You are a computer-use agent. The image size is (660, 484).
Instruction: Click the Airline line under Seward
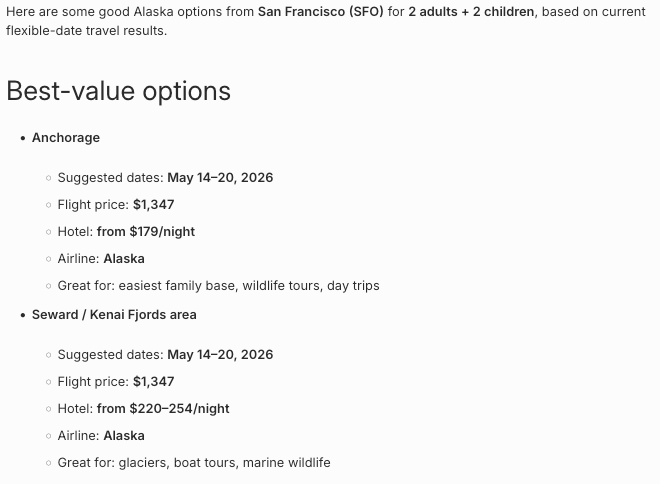101,436
